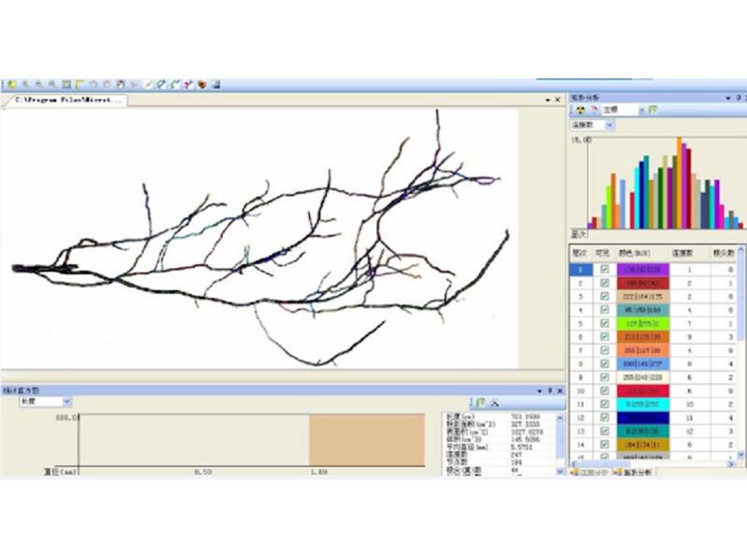
Task: Toggle the visible checkbox for row 5
Action: [x=604, y=324]
